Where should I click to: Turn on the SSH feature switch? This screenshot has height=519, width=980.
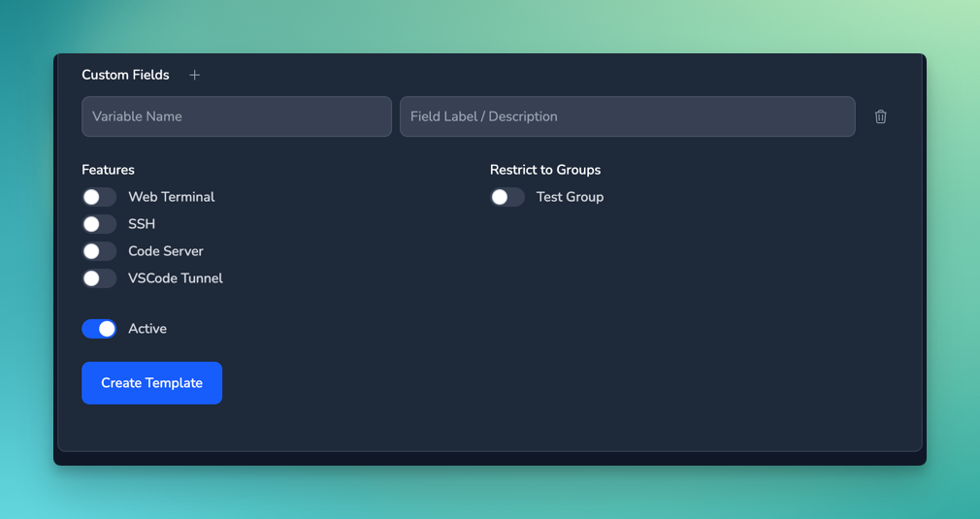click(99, 224)
